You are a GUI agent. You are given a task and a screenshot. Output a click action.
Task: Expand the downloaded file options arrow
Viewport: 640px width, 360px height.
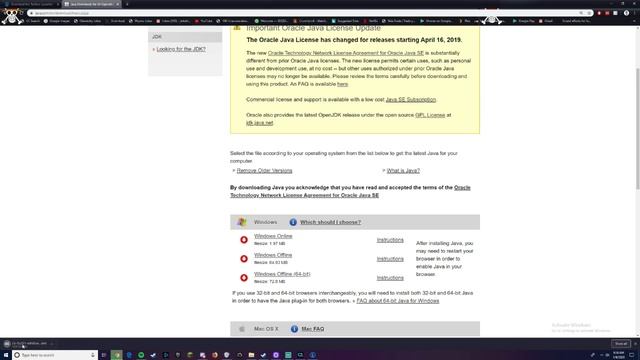tap(52, 344)
